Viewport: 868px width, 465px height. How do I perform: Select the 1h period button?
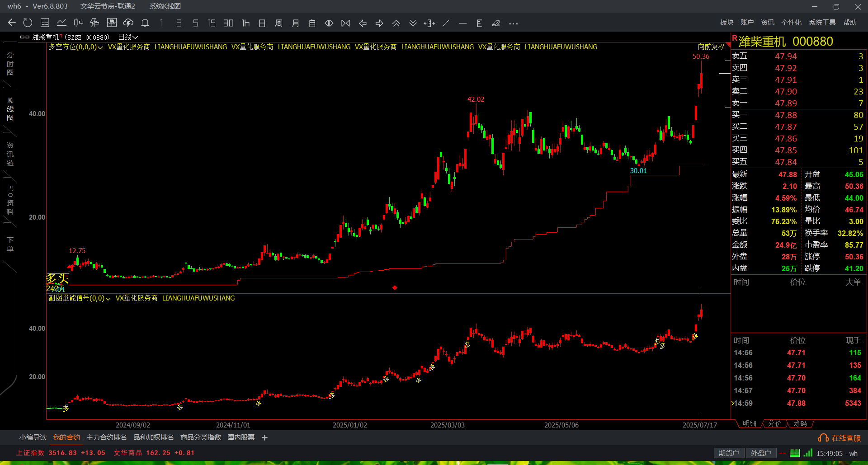245,23
